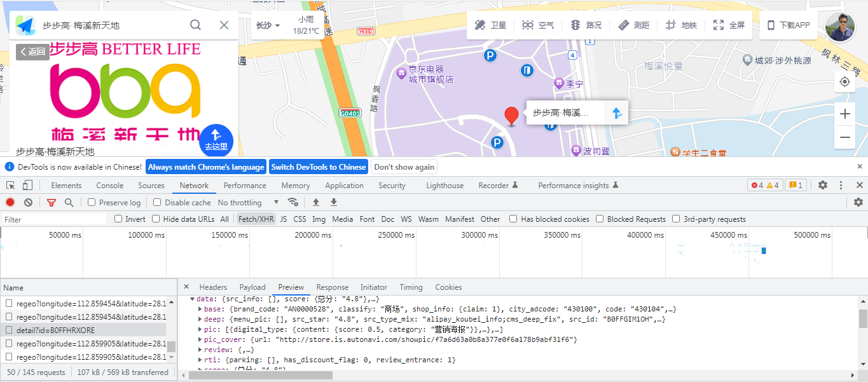Viewport: 868px width, 382px height.
Task: Click Don't show again
Action: [x=404, y=167]
